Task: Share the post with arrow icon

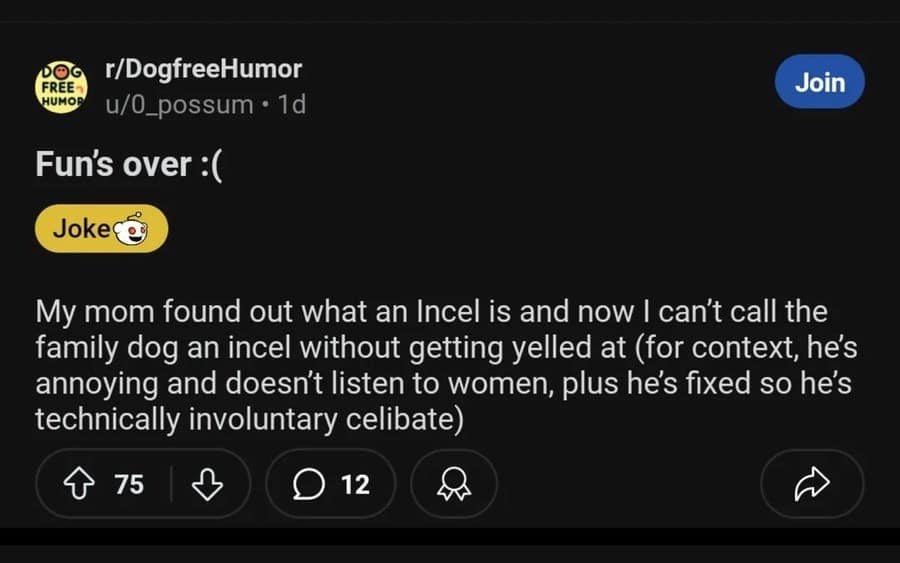Action: pyautogui.click(x=811, y=485)
